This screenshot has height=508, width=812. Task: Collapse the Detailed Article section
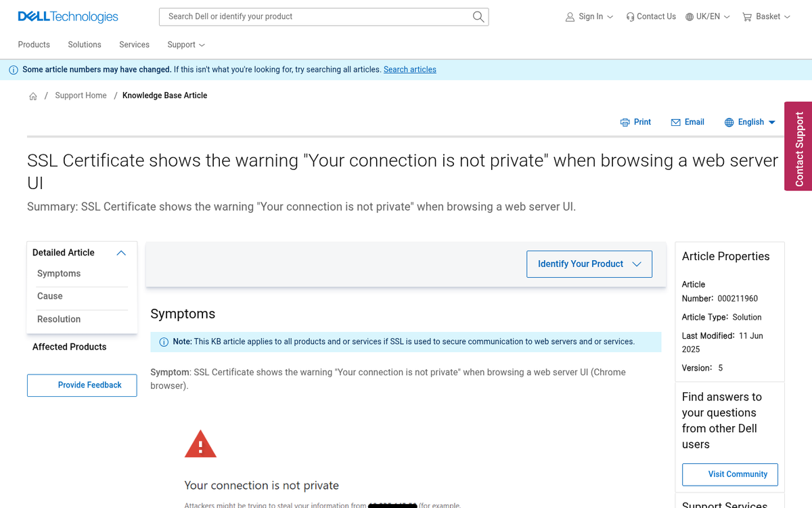[121, 253]
